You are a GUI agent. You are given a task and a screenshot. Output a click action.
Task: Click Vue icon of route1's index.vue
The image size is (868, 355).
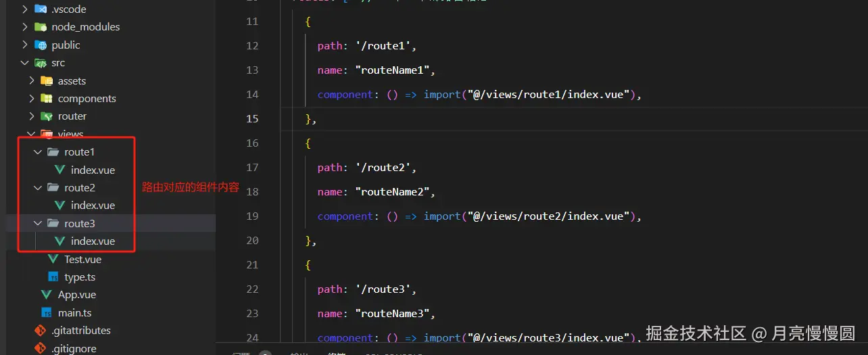(x=59, y=170)
